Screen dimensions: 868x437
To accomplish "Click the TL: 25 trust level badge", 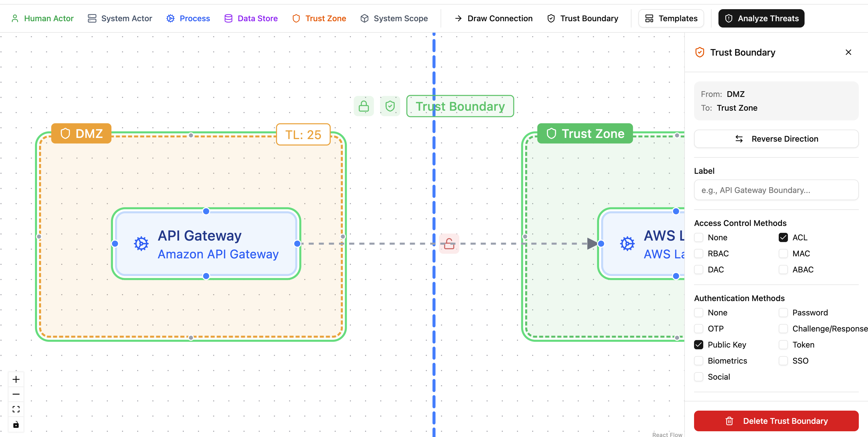I will [x=303, y=134].
